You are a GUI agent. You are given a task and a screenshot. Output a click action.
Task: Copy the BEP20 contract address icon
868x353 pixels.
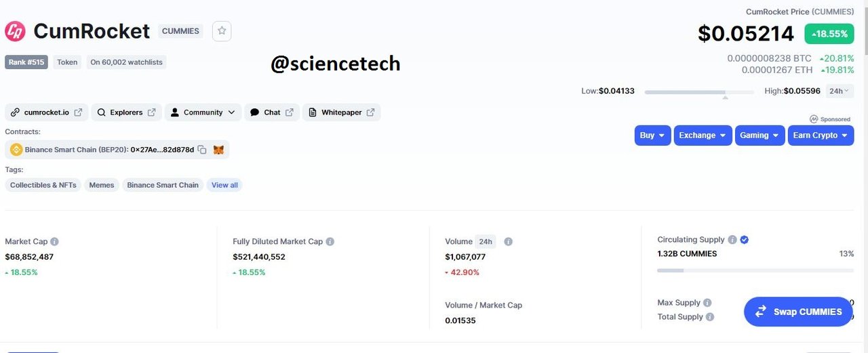tap(202, 150)
